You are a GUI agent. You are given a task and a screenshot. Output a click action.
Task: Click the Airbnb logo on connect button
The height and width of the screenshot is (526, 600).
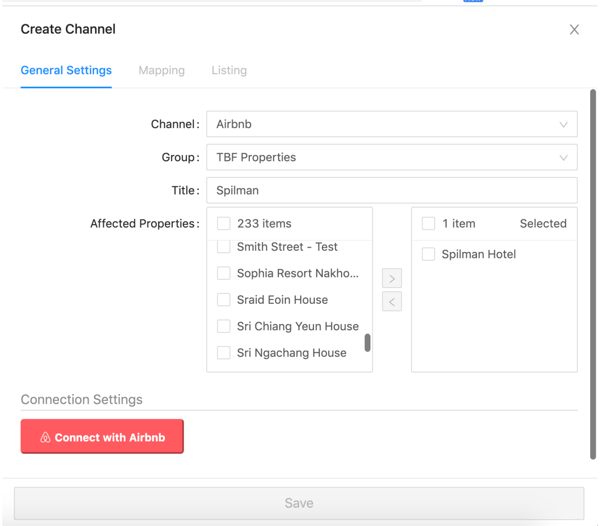click(45, 437)
